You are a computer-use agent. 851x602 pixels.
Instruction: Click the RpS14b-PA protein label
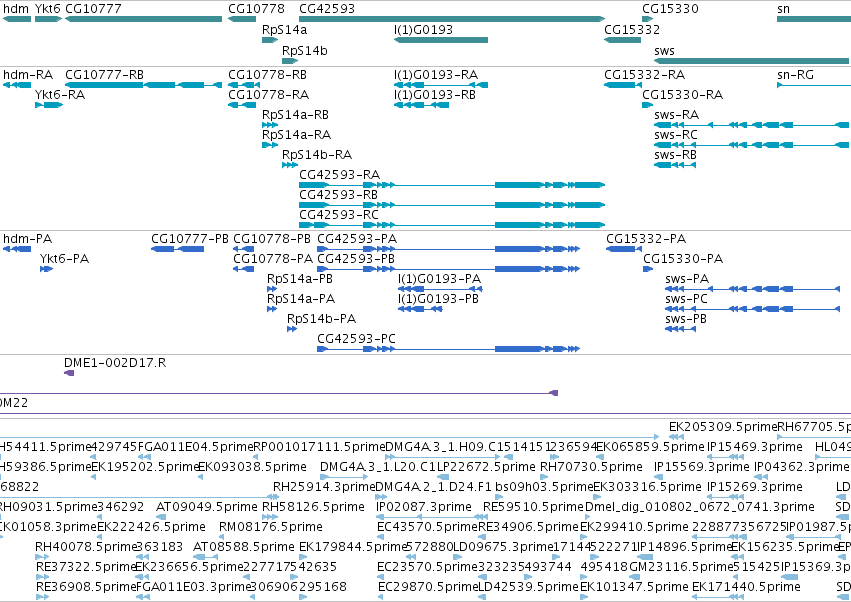coord(321,319)
